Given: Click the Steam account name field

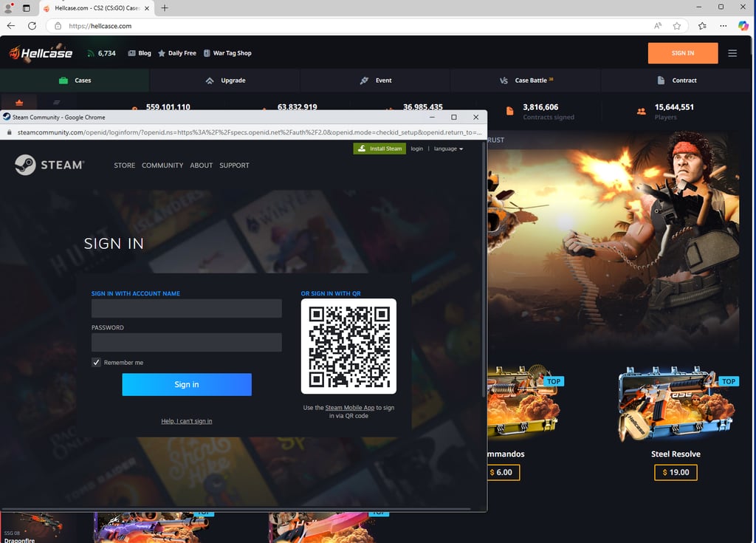Looking at the screenshot, I should [x=187, y=308].
